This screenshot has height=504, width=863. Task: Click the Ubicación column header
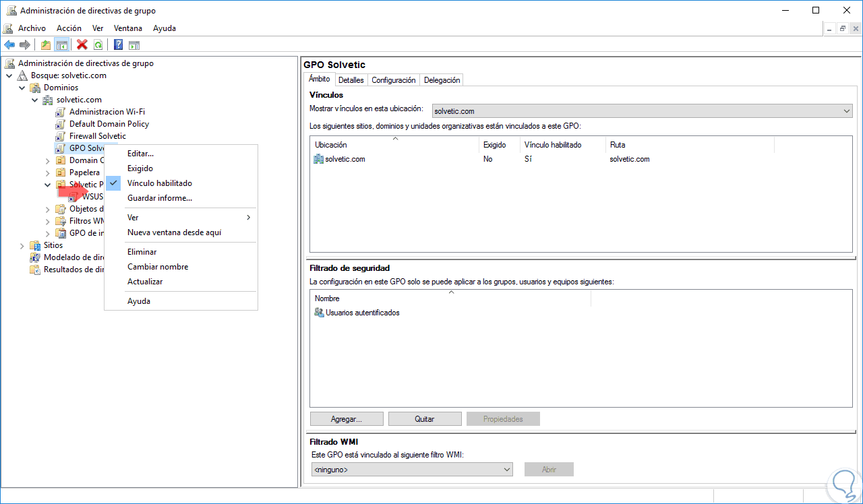click(x=394, y=145)
